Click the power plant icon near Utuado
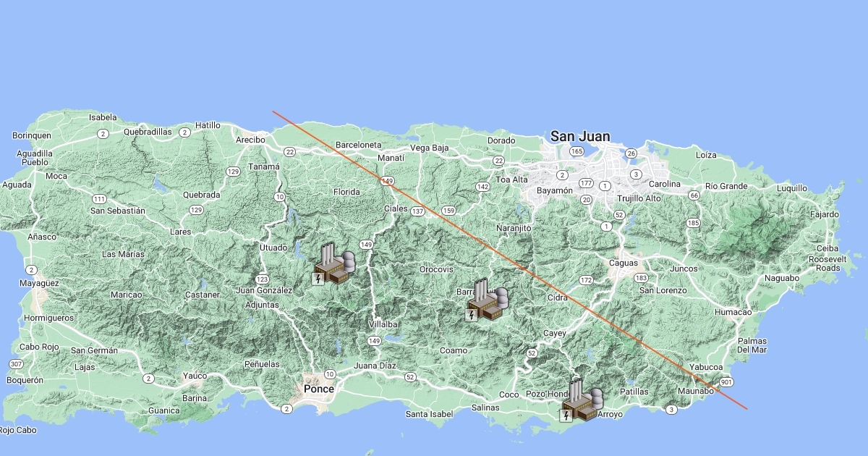 click(x=333, y=264)
